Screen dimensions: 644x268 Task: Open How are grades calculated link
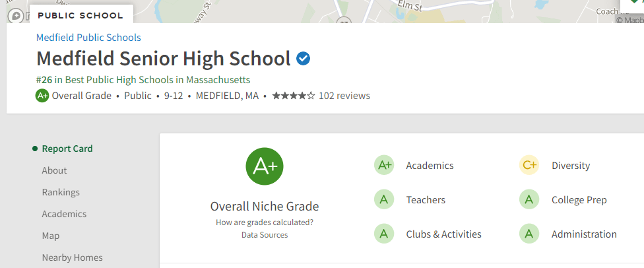click(x=265, y=222)
